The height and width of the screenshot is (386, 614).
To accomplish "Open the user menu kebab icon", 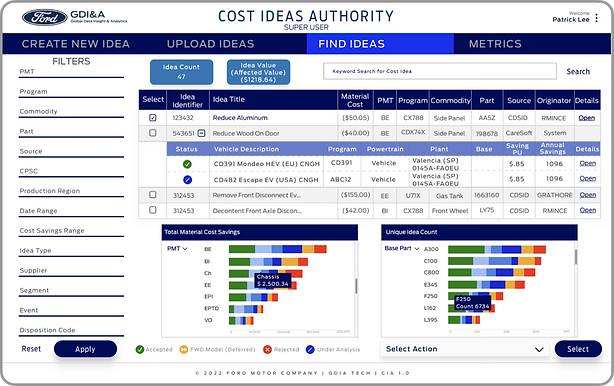I will click(596, 18).
